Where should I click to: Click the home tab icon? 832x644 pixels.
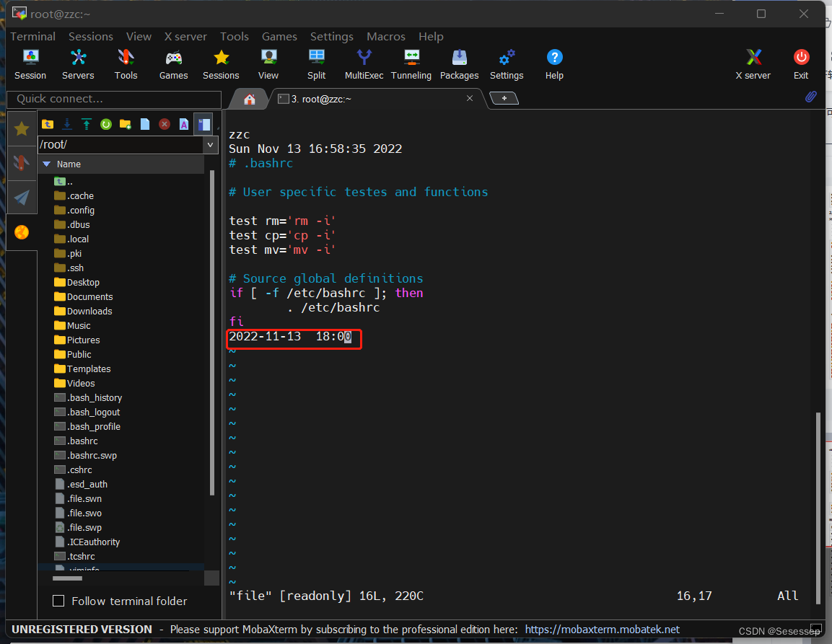250,100
